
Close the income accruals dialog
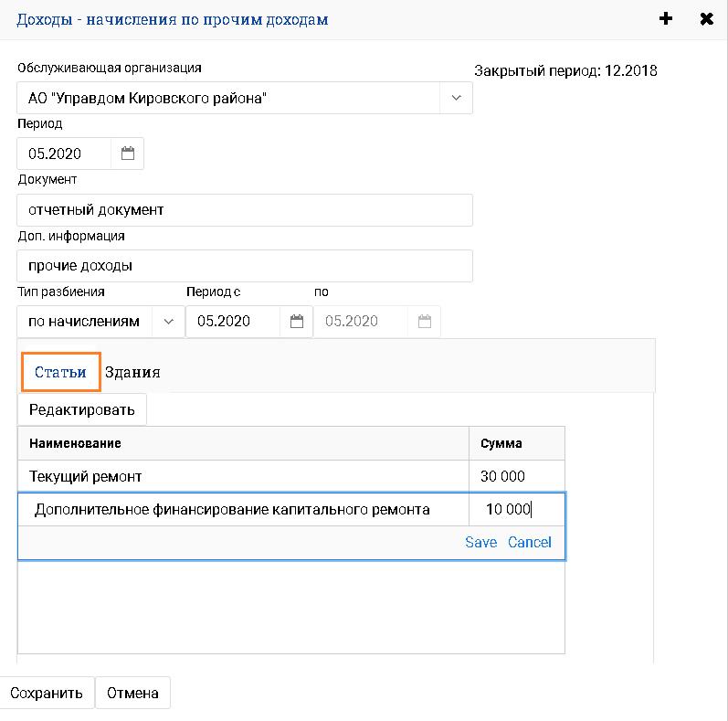[706, 18]
